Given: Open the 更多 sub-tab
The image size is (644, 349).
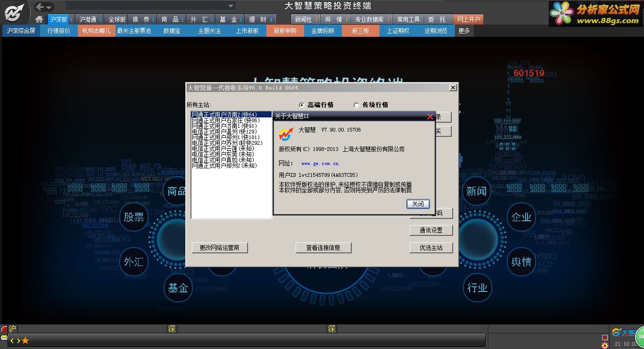Looking at the screenshot, I should [x=464, y=31].
